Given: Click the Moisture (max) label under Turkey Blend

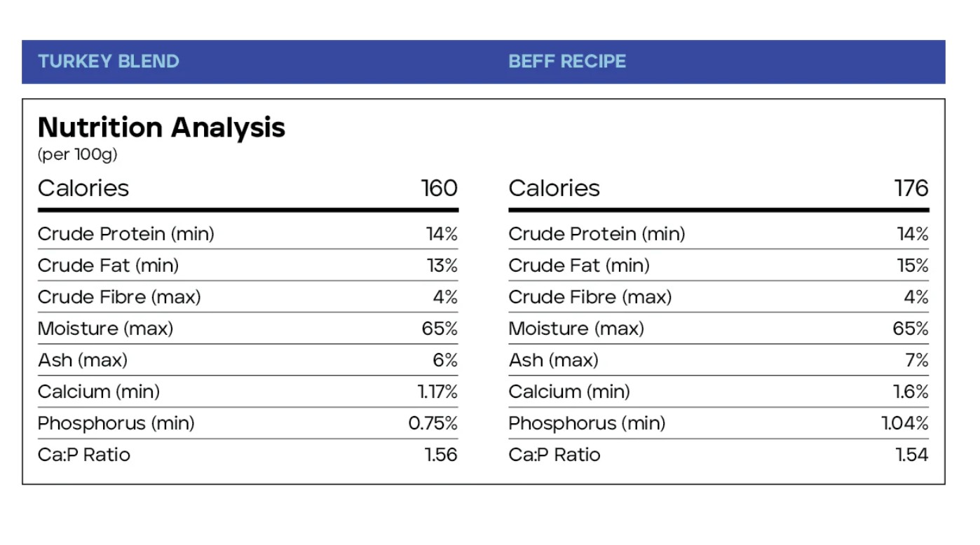Looking at the screenshot, I should [105, 329].
